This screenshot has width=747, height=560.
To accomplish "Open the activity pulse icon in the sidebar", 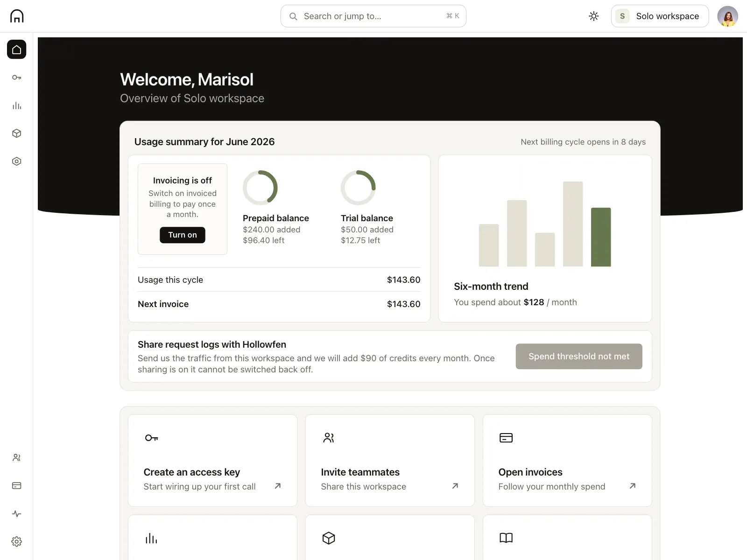I will click(x=17, y=514).
